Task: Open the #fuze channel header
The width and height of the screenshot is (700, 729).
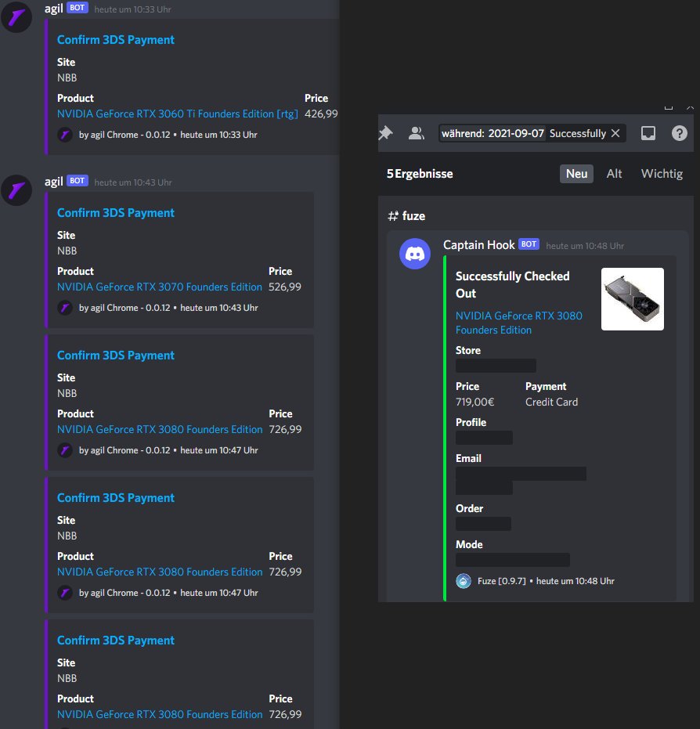Action: tap(406, 216)
